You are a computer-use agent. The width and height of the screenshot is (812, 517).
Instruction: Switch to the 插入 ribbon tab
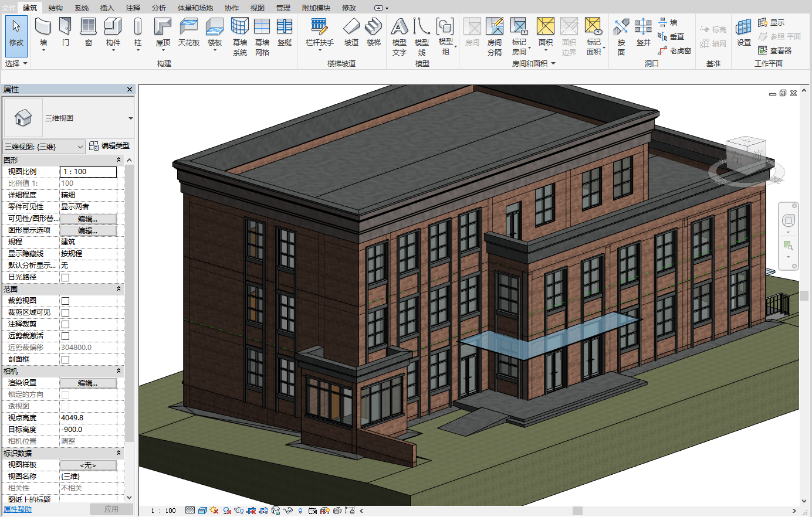(x=107, y=8)
